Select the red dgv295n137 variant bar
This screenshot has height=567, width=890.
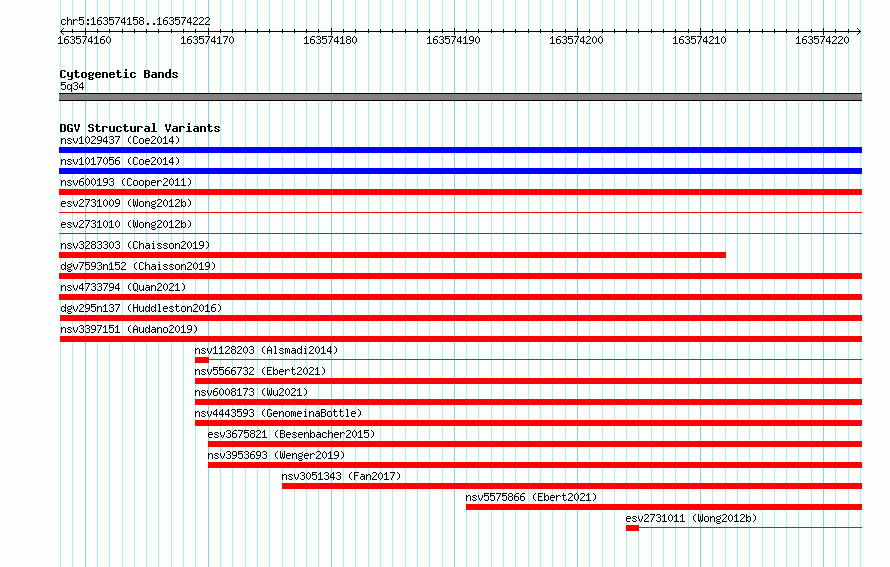coord(460,318)
